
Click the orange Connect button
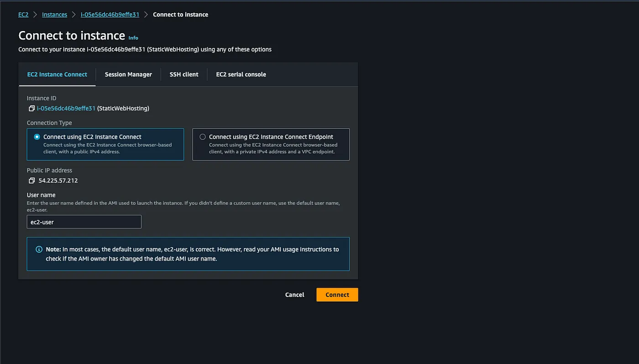(x=337, y=295)
